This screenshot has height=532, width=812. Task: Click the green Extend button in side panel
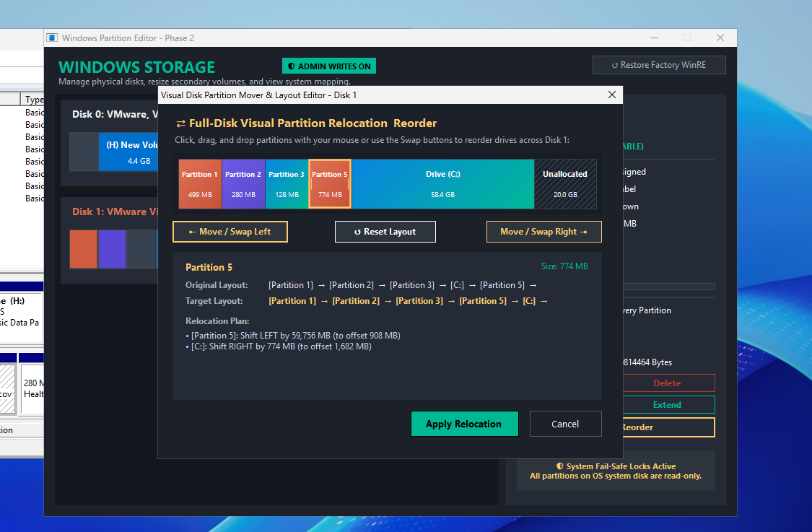(668, 404)
